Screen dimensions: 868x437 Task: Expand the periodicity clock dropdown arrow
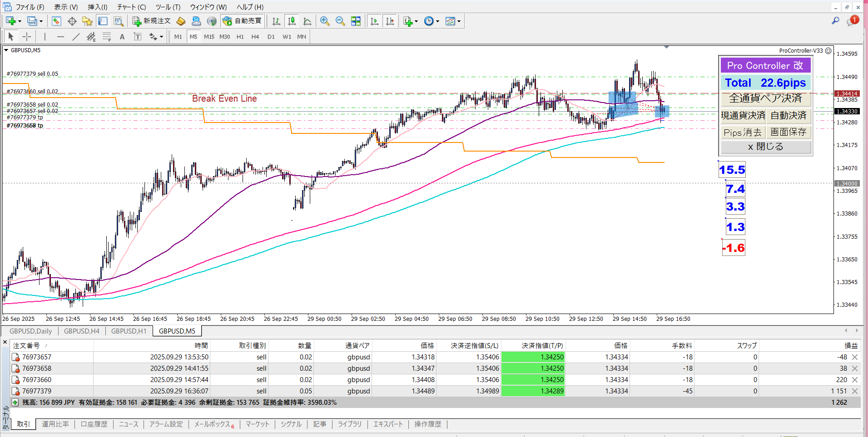tap(438, 21)
